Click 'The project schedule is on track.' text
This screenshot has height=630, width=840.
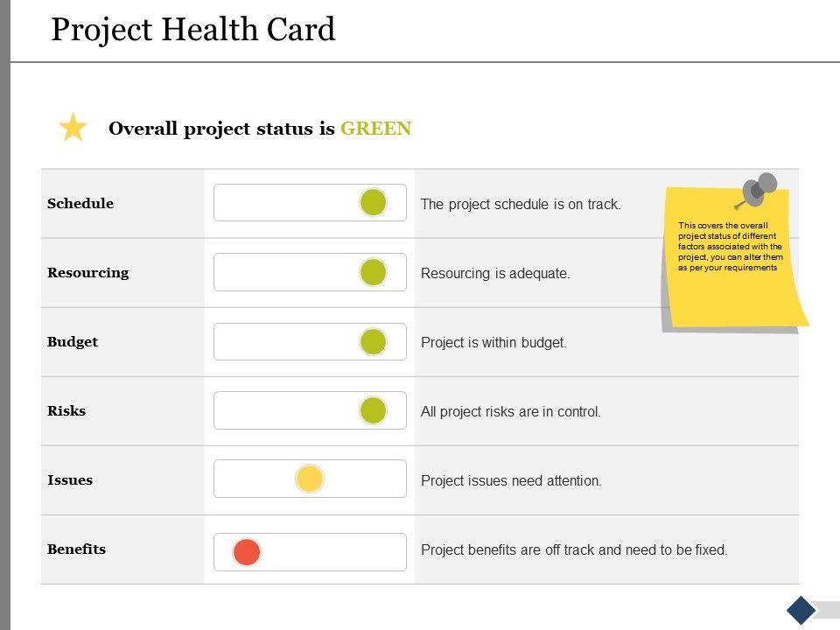[x=521, y=205]
